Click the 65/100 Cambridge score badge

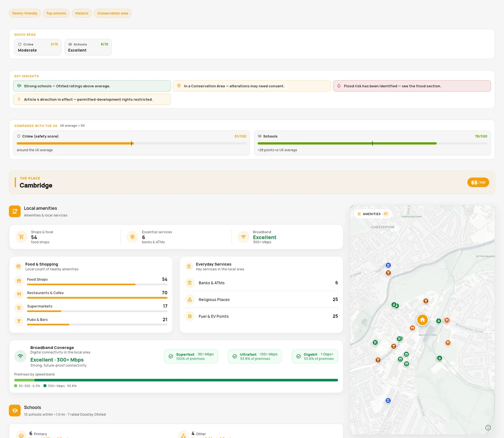478,183
